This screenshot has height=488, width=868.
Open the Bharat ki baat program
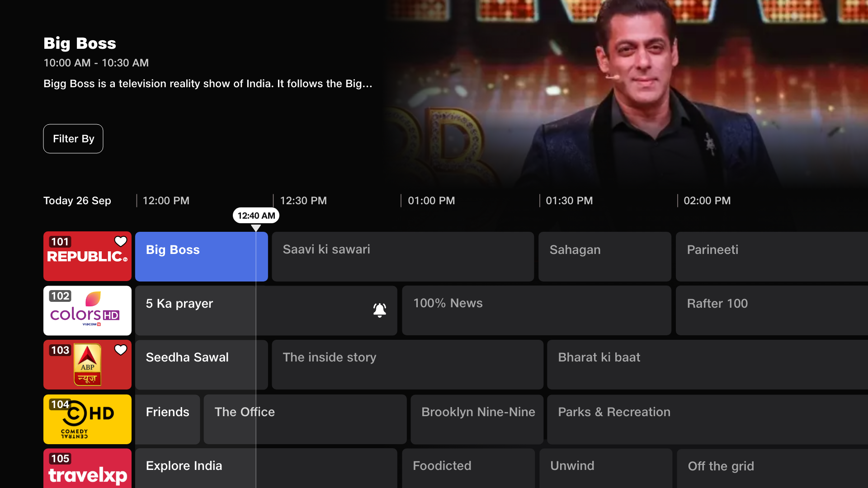706,365
